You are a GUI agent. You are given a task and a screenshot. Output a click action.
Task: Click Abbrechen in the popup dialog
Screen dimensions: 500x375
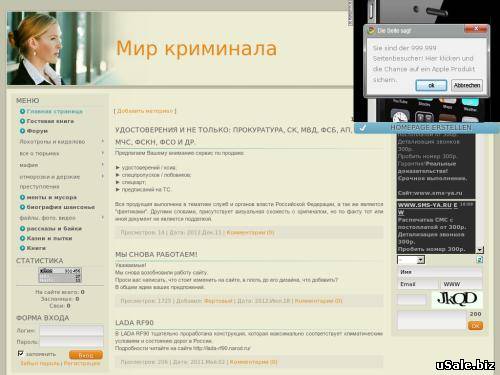tap(467, 85)
